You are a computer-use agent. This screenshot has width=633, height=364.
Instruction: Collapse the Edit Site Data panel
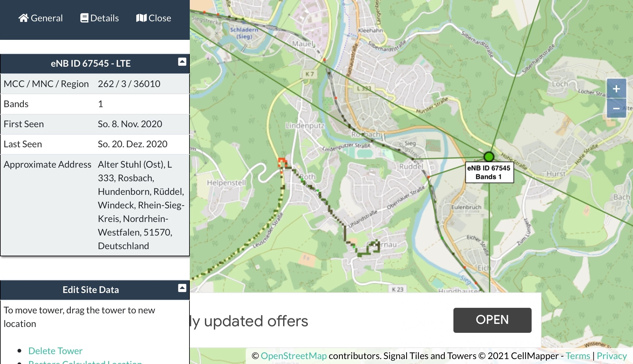tap(182, 288)
